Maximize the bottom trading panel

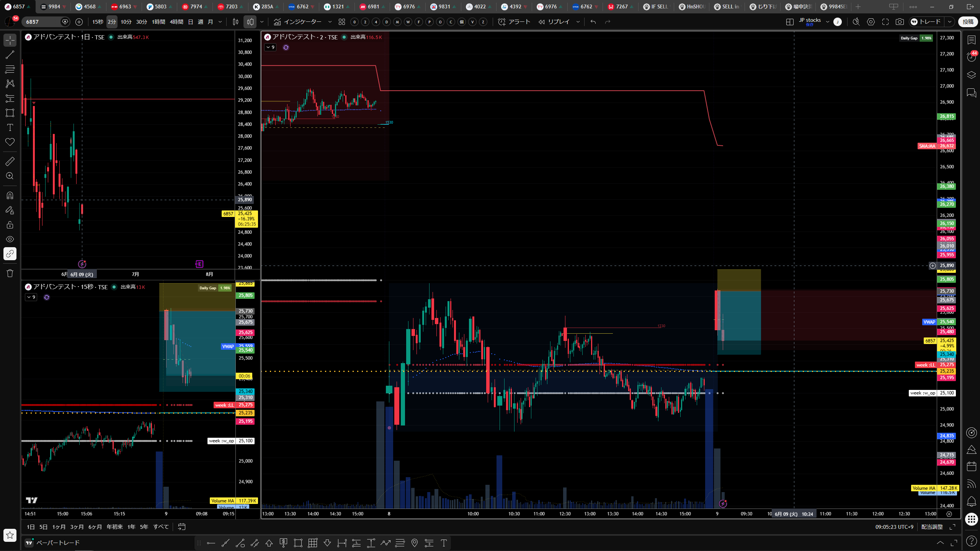[954, 543]
